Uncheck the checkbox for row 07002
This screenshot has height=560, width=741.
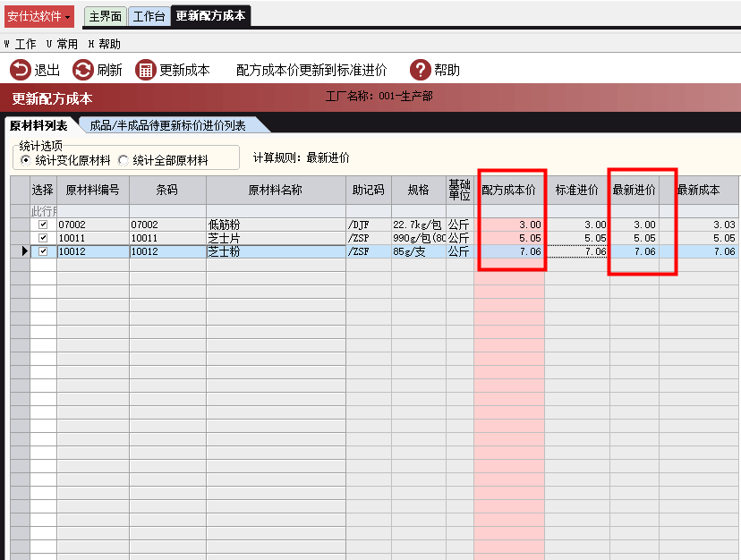tap(43, 225)
